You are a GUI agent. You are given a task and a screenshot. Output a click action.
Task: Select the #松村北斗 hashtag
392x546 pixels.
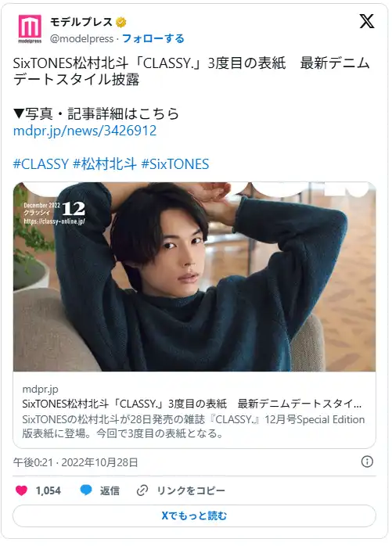pos(105,164)
